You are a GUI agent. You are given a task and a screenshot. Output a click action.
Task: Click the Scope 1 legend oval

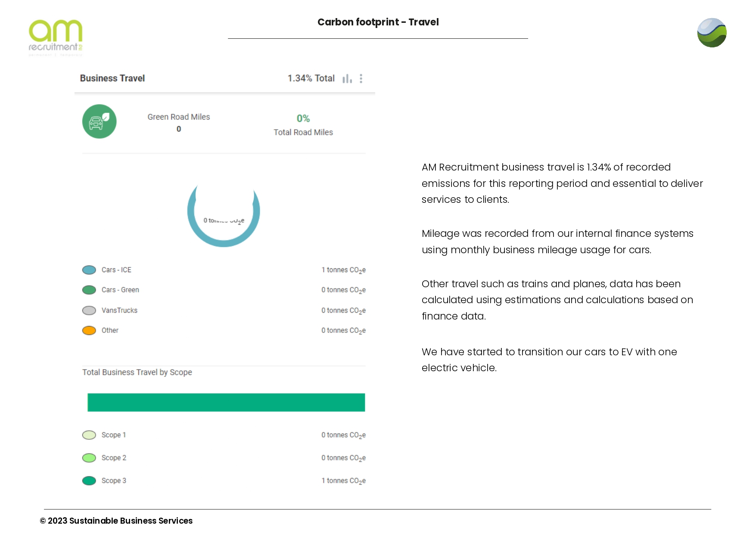[x=89, y=435]
